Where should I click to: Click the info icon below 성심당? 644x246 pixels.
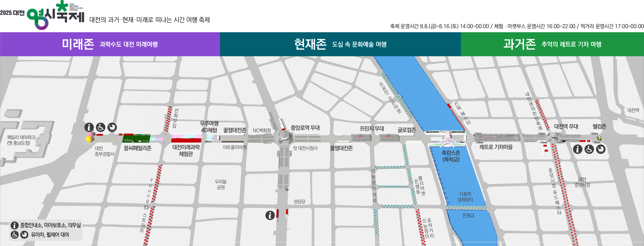[270, 215]
